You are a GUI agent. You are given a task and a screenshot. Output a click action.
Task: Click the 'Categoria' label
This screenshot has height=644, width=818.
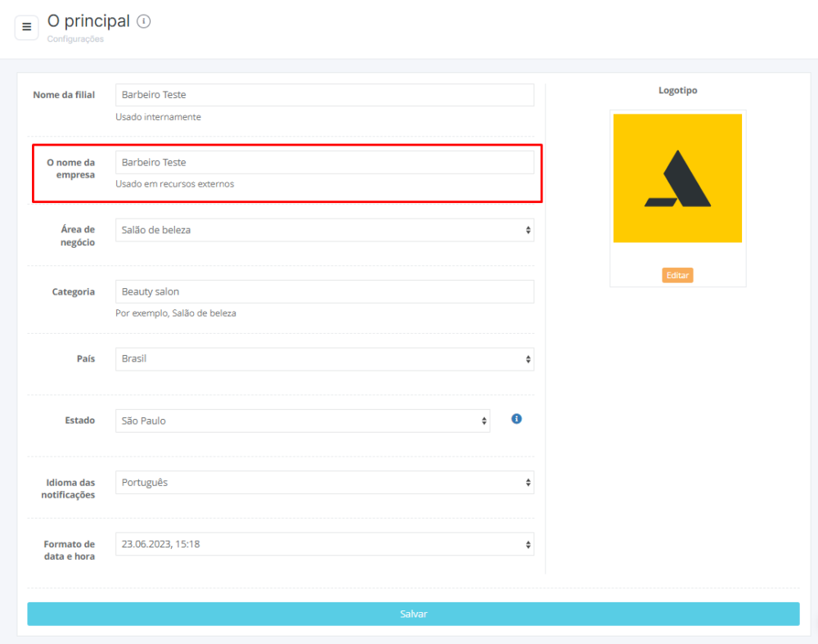(74, 292)
